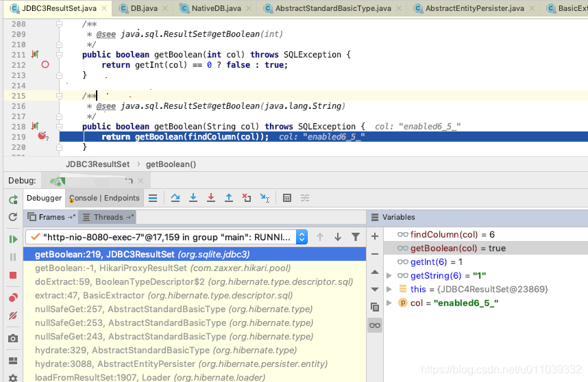Select next frame with down arrow

(x=338, y=237)
